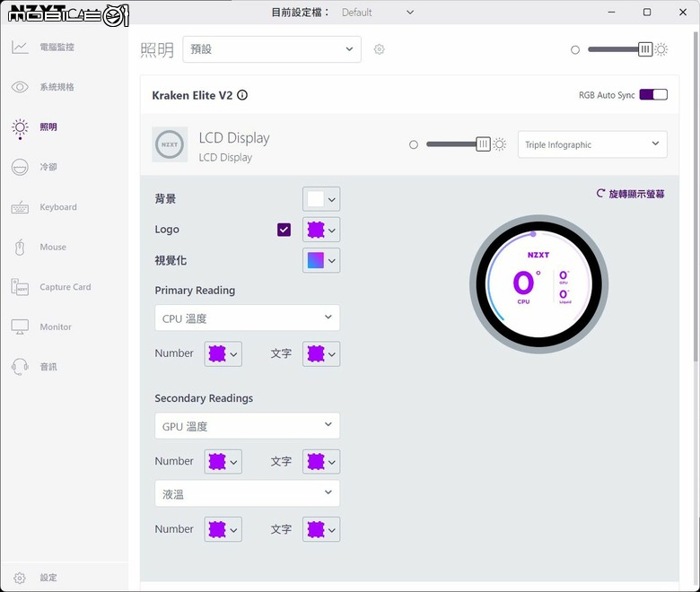Click the gear icon beside 預設 dropdown
The width and height of the screenshot is (700, 592).
click(x=379, y=49)
